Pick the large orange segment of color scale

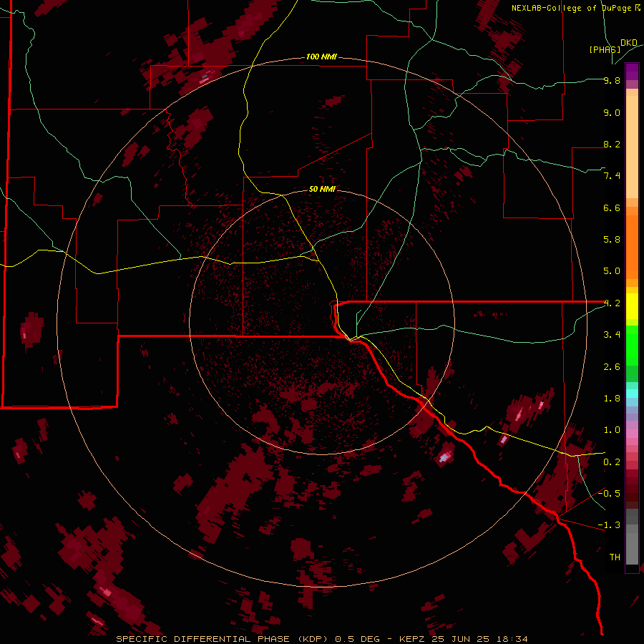pyautogui.click(x=632, y=247)
